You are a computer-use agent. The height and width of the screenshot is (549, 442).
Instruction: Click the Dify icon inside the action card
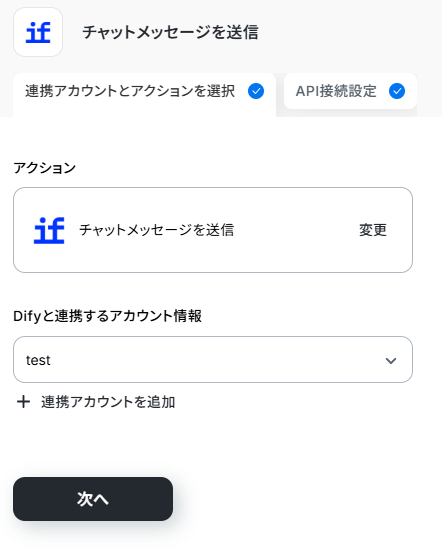(x=49, y=230)
